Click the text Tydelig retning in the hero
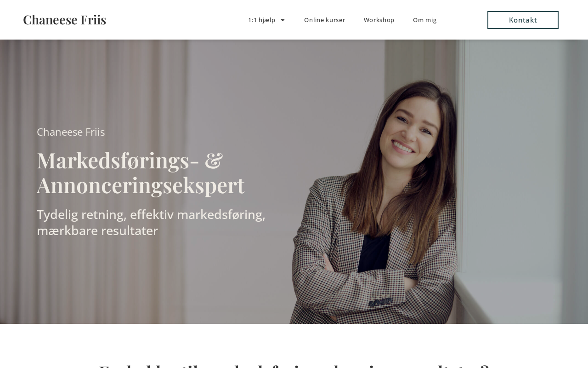588x368 pixels. click(80, 215)
